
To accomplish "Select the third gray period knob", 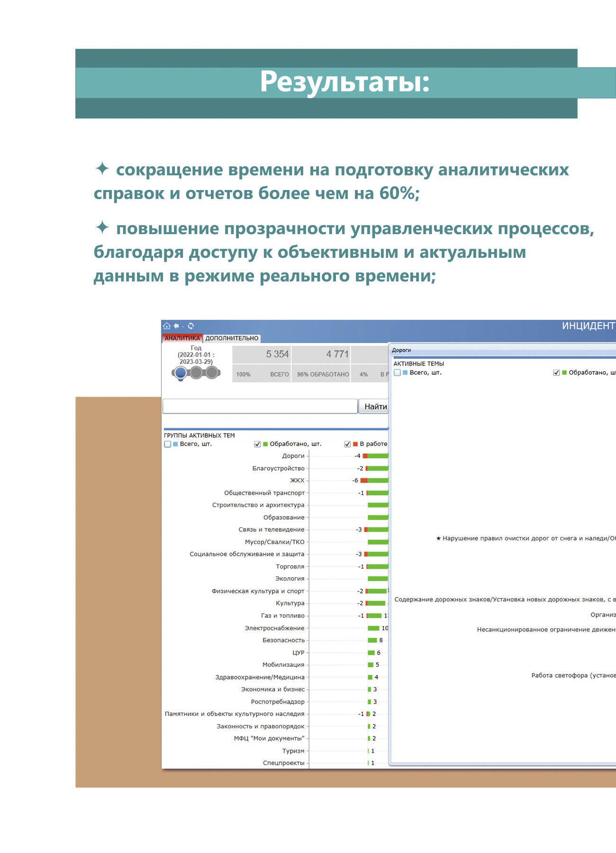I will coord(212,373).
